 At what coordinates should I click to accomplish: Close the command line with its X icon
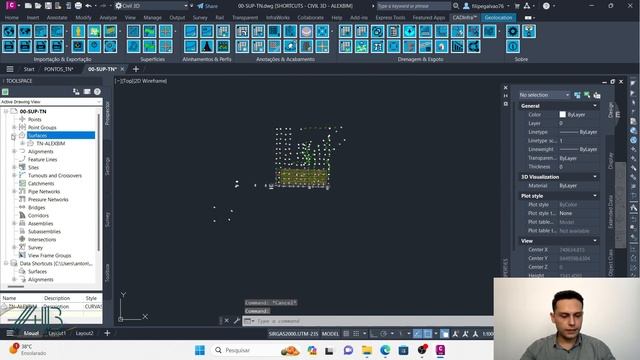tap(227, 321)
